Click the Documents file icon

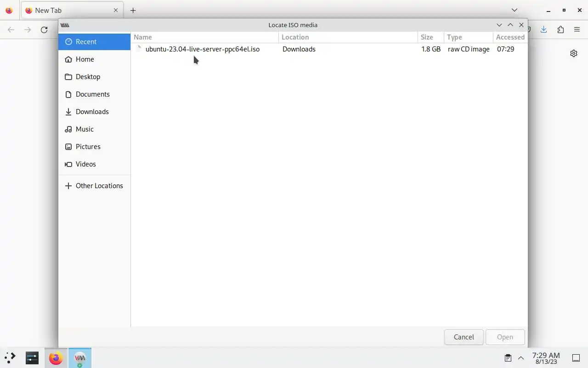point(68,94)
